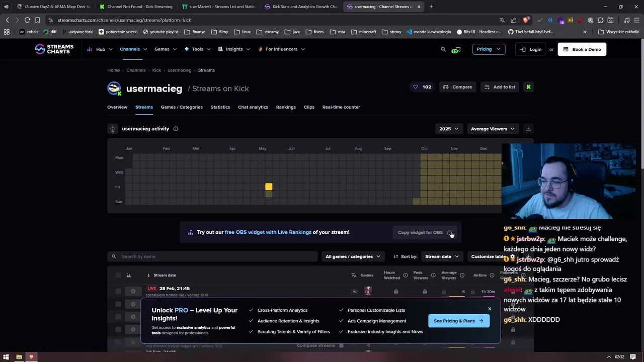Screen dimensions: 644x362
Task: Click the music note media icon
Action: 626,20
